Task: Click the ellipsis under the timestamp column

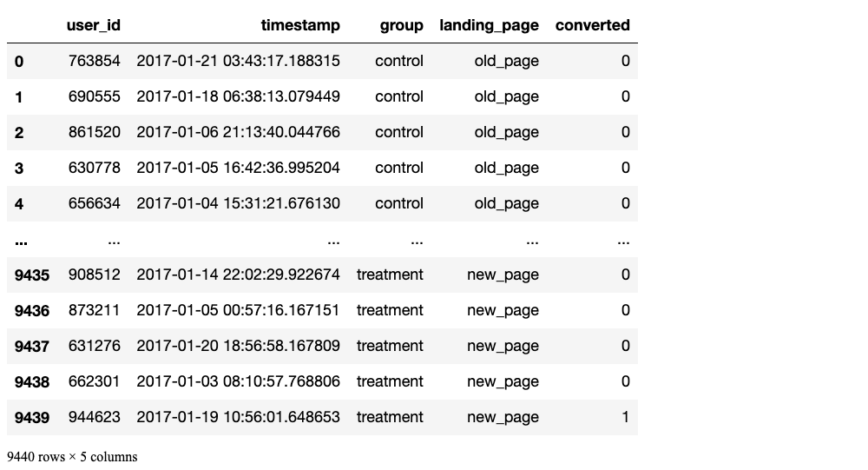Action: click(x=333, y=241)
